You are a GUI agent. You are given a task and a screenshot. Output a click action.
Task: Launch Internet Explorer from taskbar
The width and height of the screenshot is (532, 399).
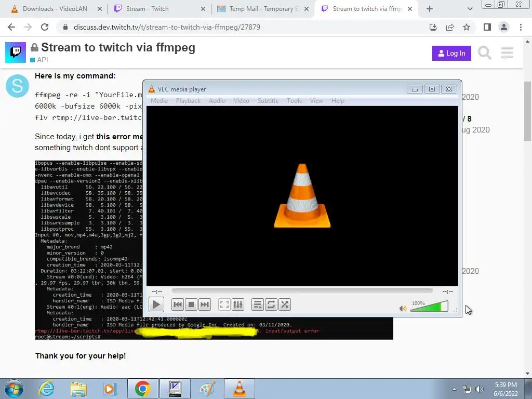[46, 389]
